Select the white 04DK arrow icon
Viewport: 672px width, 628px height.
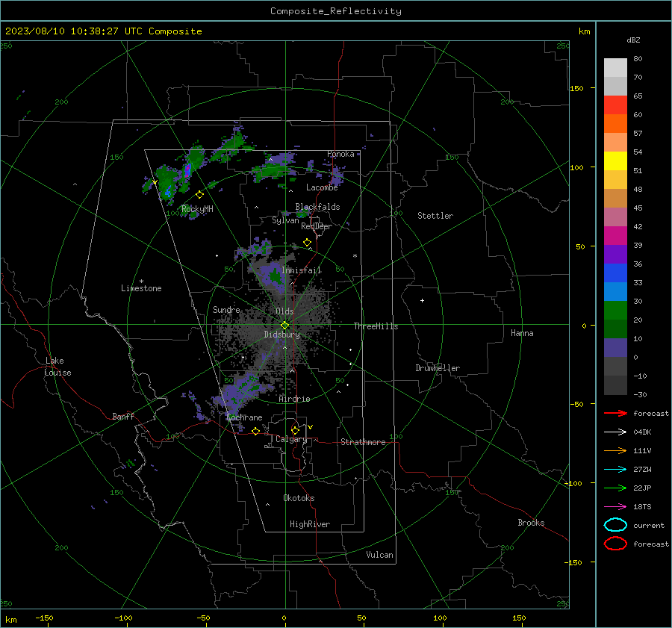(615, 432)
